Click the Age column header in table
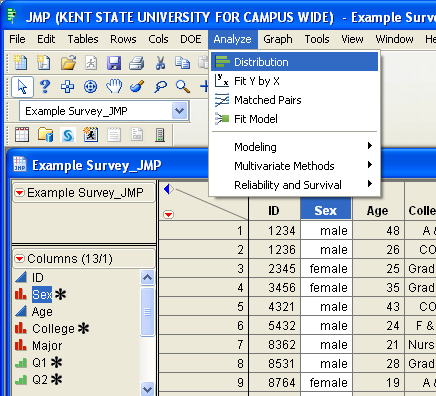Screen dimensions: 436x396 pyautogui.click(x=378, y=210)
